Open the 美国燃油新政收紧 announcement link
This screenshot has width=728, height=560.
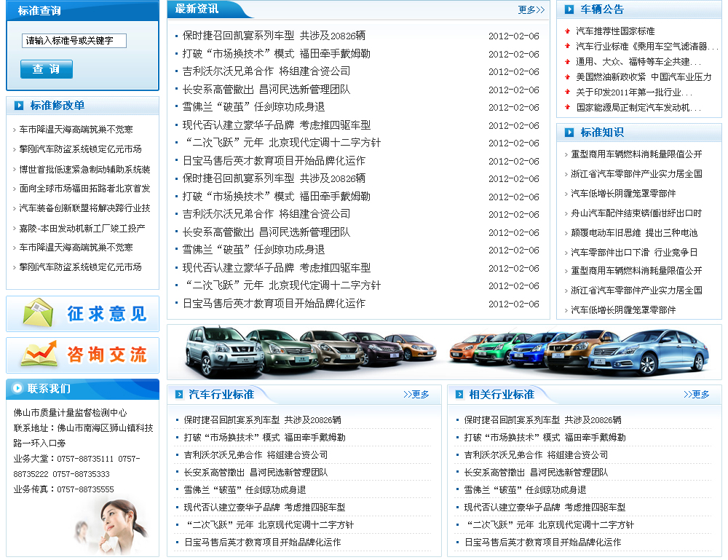coord(644,76)
